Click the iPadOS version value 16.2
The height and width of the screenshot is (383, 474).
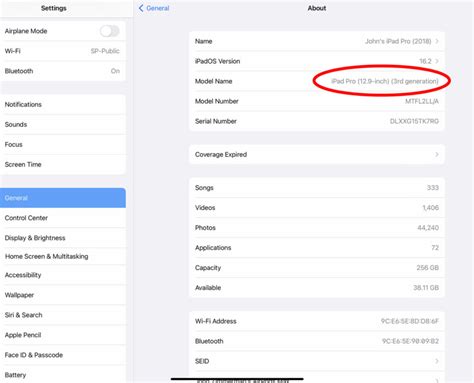coord(425,61)
